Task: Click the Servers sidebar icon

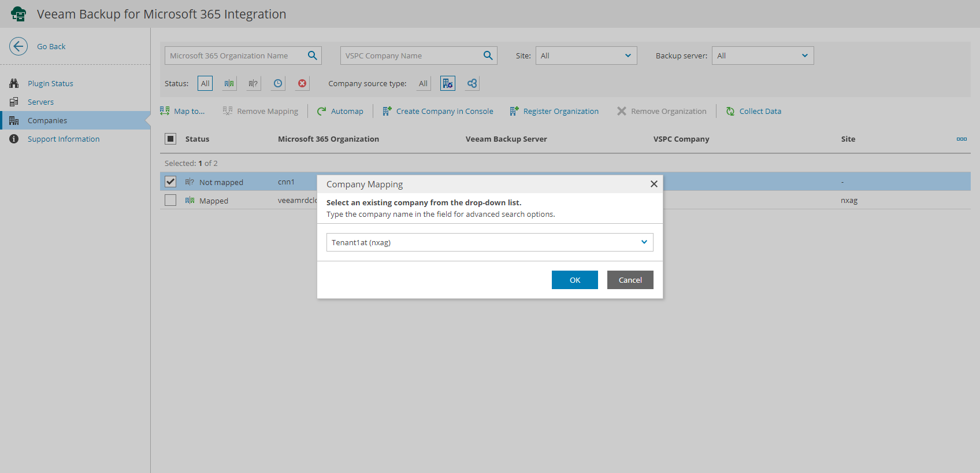Action: point(14,102)
